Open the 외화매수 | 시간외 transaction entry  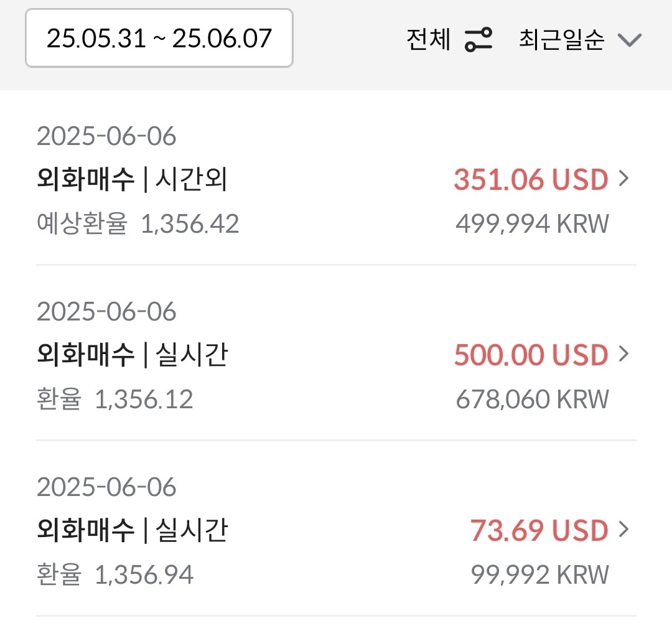pyautogui.click(x=133, y=180)
